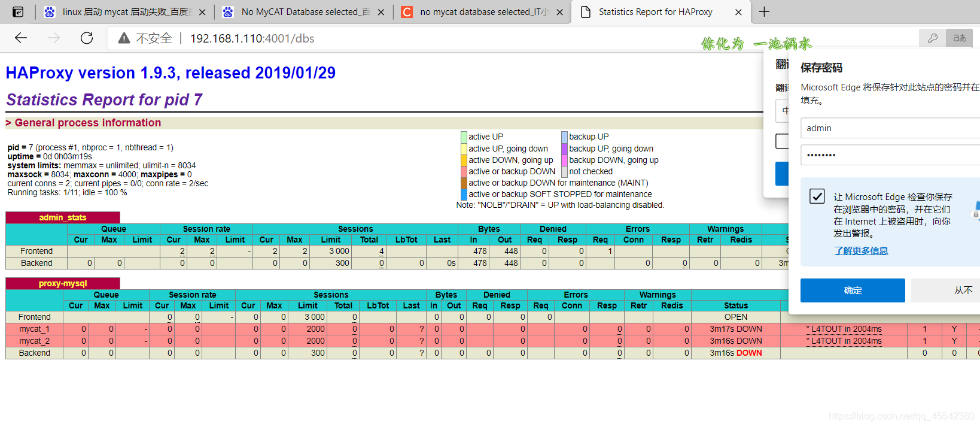Reload the page with the refresh icon
The width and height of the screenshot is (980, 427).
pos(87,38)
